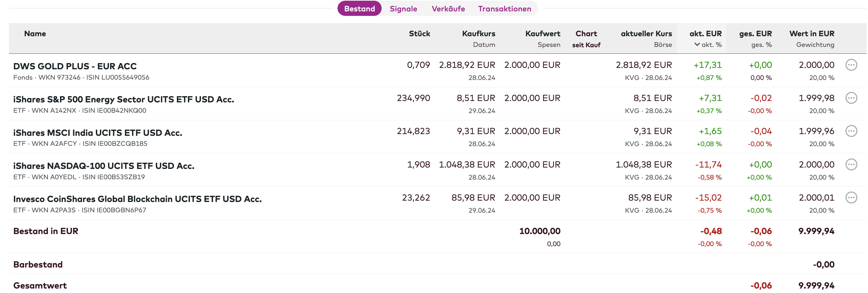Screen dimensions: 868x293
Task: Toggle sort chevron next to akt. %
Action: [697, 44]
